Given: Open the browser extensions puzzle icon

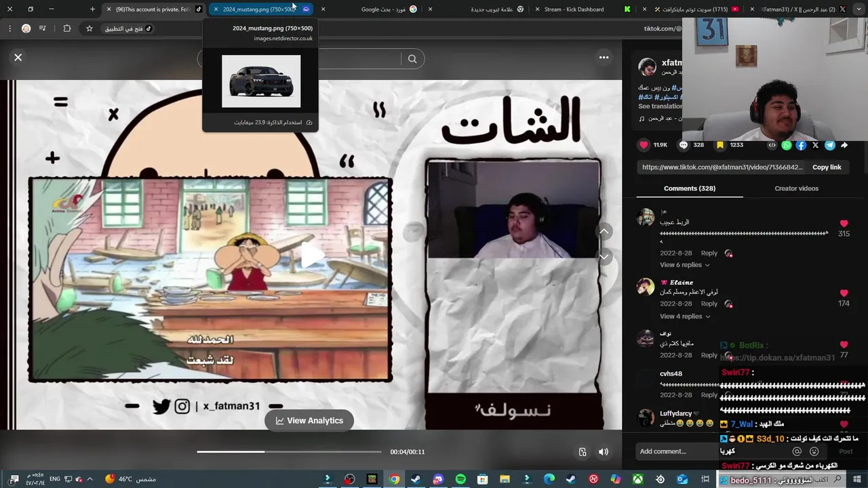Looking at the screenshot, I should click(66, 28).
